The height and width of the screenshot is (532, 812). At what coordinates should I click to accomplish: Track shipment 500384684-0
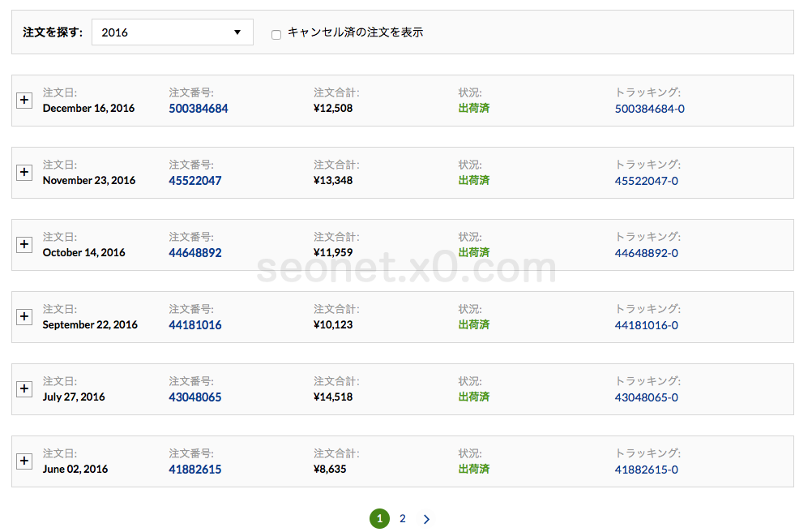point(649,109)
